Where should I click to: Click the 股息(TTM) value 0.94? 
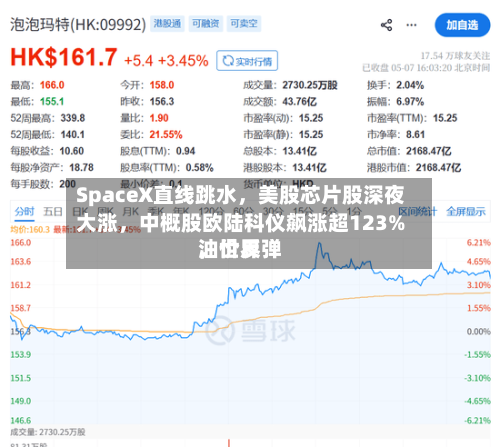(185, 151)
